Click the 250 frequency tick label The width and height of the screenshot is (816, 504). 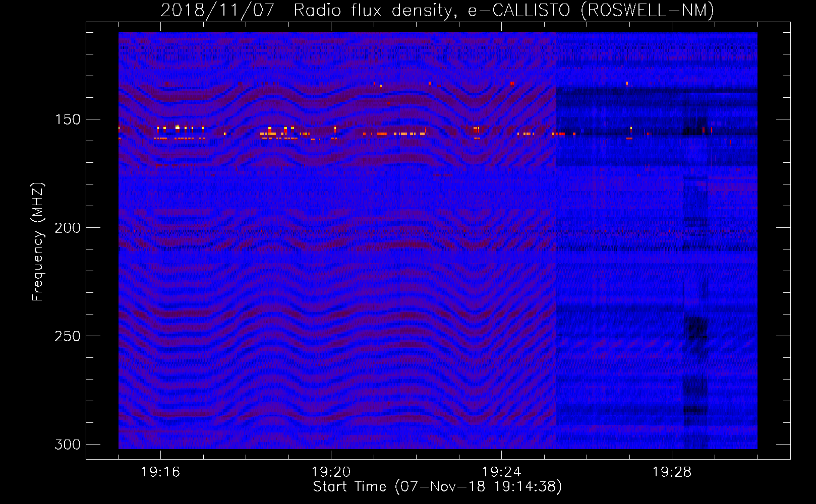(68, 336)
